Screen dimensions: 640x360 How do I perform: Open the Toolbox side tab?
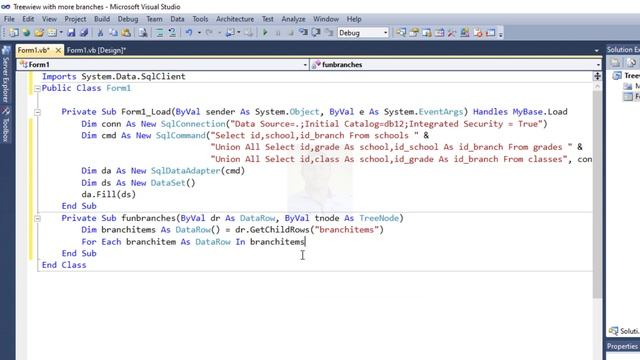pyautogui.click(x=6, y=125)
